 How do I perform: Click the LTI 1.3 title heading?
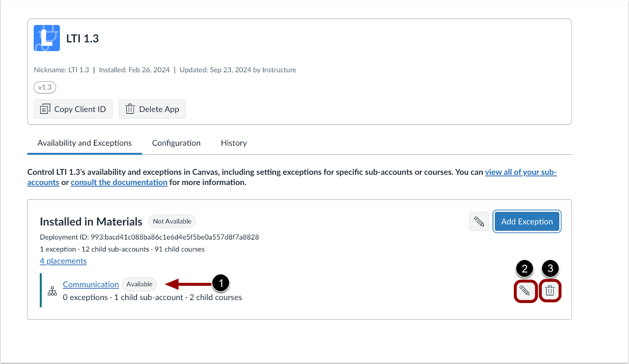(x=83, y=38)
